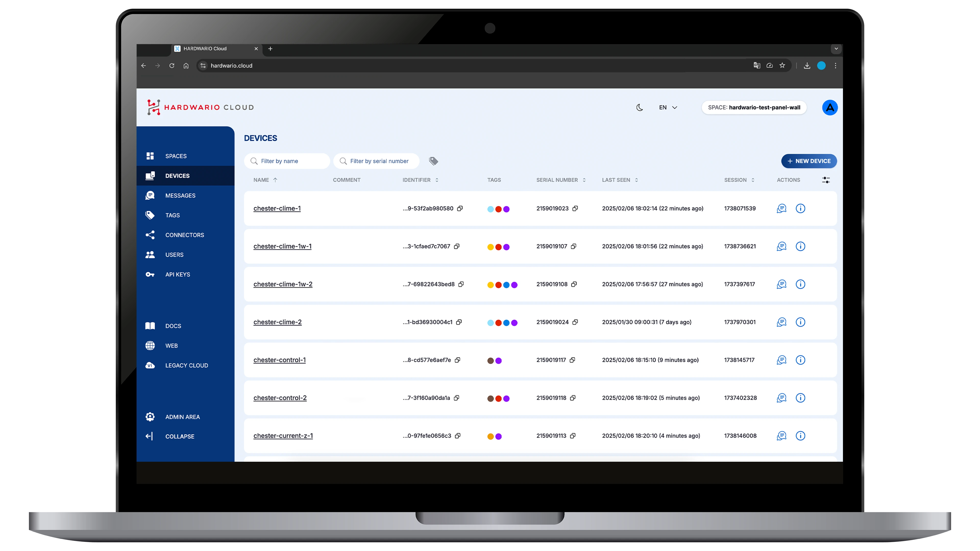Image resolution: width=980 pixels, height=551 pixels.
Task: Copy identifier of chester-clime-1
Action: tap(460, 208)
